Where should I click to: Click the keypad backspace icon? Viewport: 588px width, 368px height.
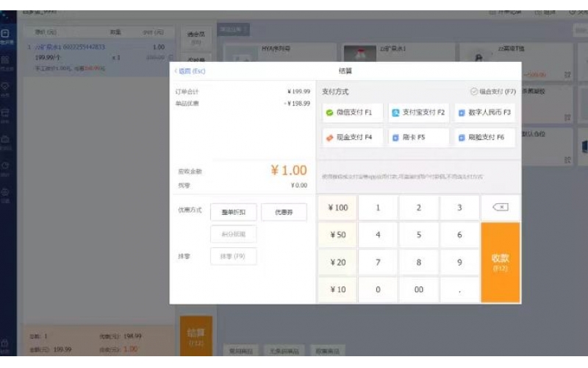tap(501, 208)
